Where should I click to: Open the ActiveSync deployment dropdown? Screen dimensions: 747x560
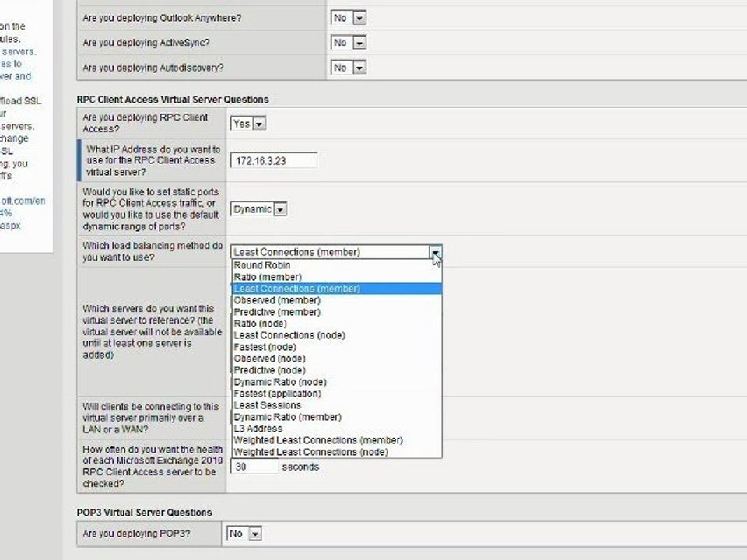(x=349, y=43)
